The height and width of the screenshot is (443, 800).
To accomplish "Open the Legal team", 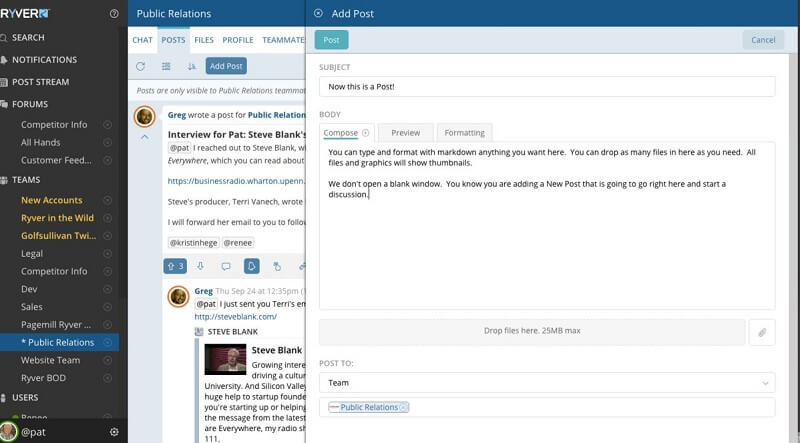I will pyautogui.click(x=32, y=254).
